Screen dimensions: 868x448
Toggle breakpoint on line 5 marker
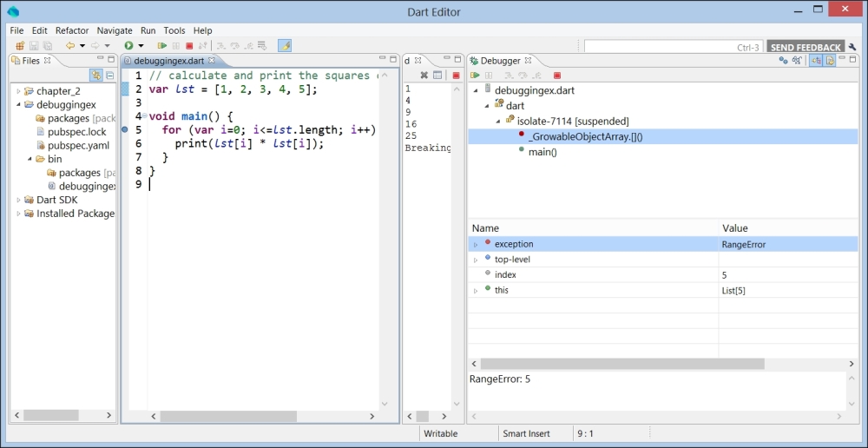124,129
